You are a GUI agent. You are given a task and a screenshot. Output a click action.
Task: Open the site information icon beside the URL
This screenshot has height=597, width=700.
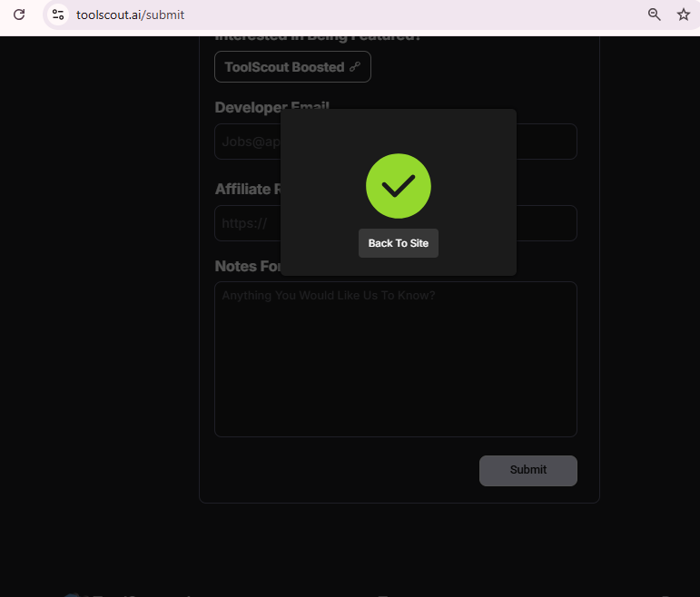[x=58, y=15]
